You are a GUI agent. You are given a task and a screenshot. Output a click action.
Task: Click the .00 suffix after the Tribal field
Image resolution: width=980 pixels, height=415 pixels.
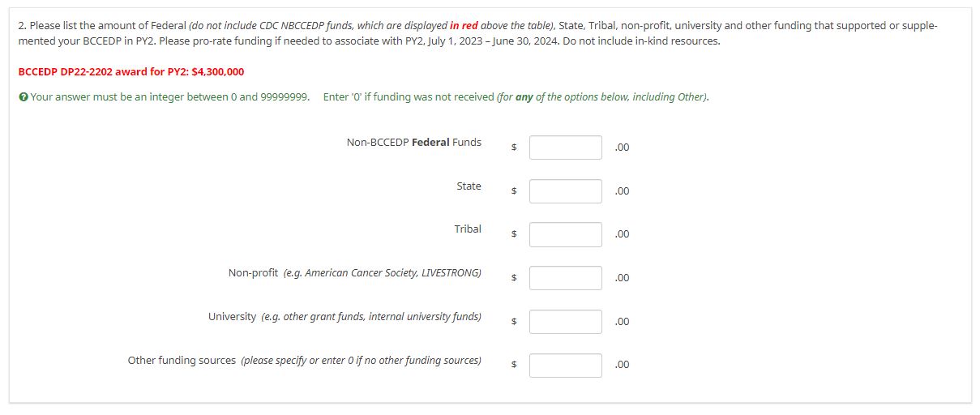(x=622, y=234)
